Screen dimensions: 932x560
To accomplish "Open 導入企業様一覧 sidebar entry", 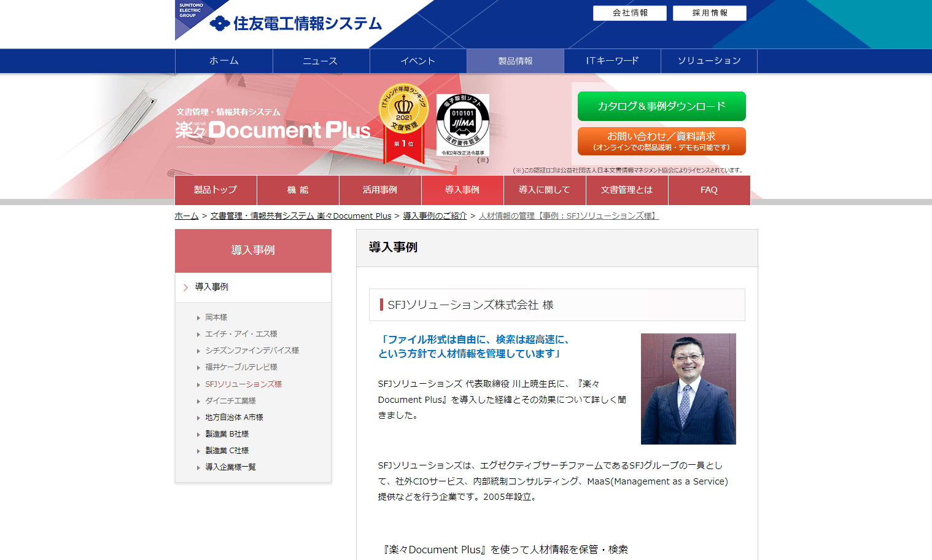I will pos(230,467).
